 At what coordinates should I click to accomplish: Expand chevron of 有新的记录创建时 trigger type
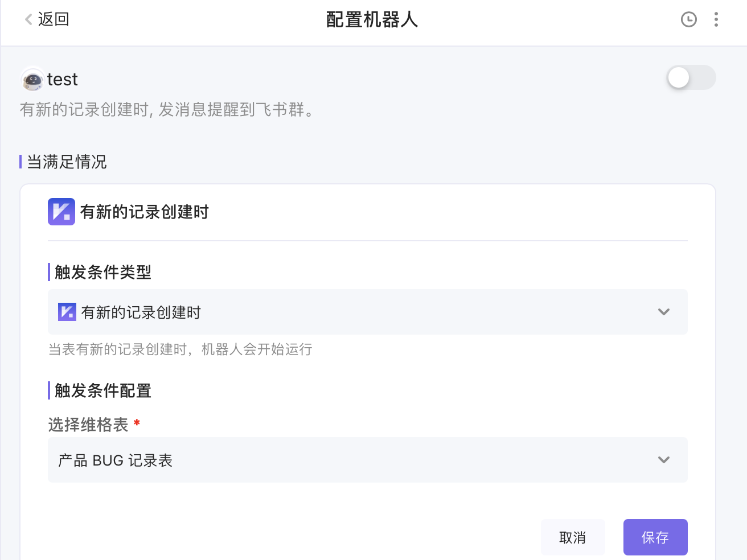click(x=664, y=312)
